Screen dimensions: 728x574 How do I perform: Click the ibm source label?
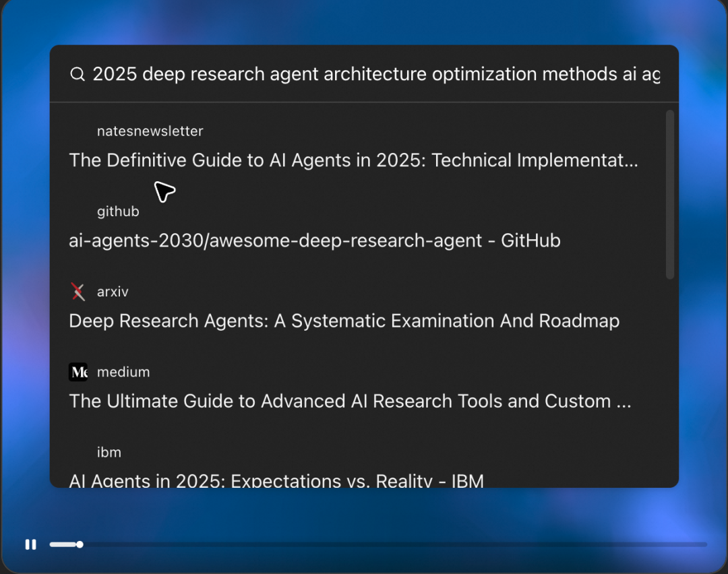pos(109,452)
